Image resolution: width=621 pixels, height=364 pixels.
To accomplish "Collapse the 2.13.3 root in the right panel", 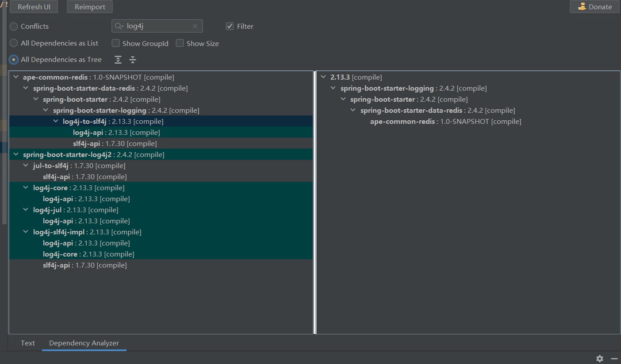I will (x=324, y=77).
